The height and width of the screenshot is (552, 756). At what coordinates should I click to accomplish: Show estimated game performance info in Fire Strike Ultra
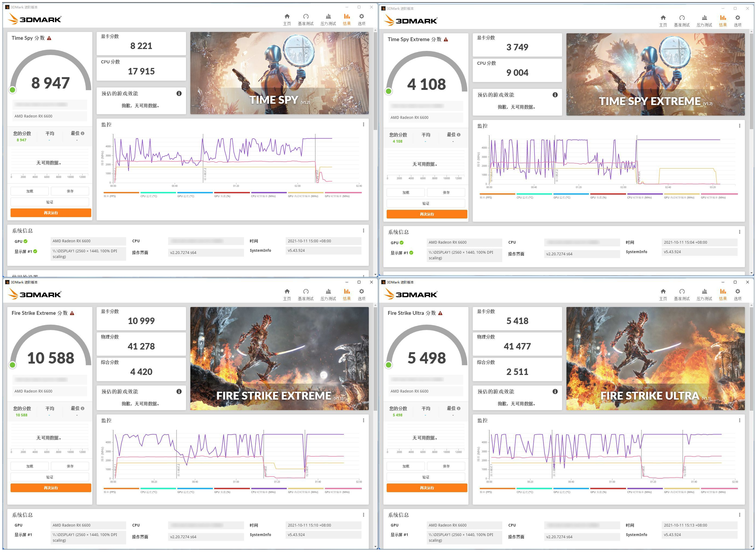coord(555,391)
